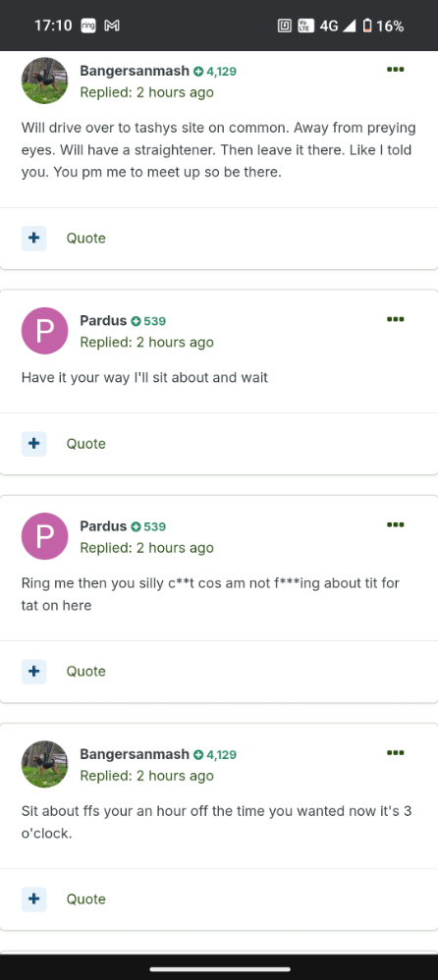The width and height of the screenshot is (438, 980).
Task: Tap the Gmail notification icon in status bar
Action: point(112,26)
